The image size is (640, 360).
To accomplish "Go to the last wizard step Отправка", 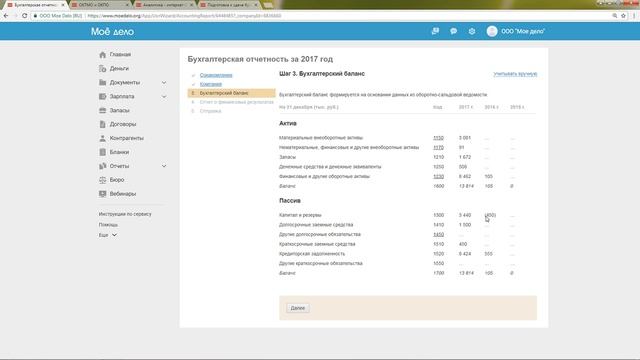I will pyautogui.click(x=210, y=111).
